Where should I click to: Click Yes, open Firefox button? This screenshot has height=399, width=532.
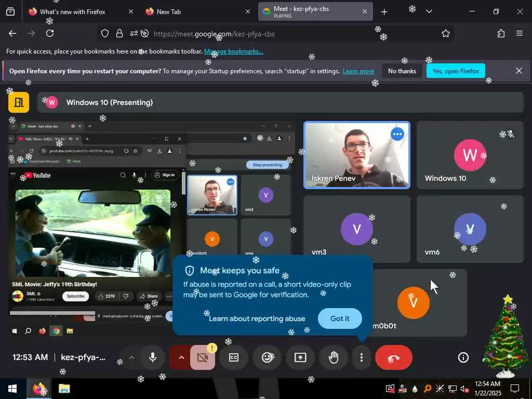[456, 71]
